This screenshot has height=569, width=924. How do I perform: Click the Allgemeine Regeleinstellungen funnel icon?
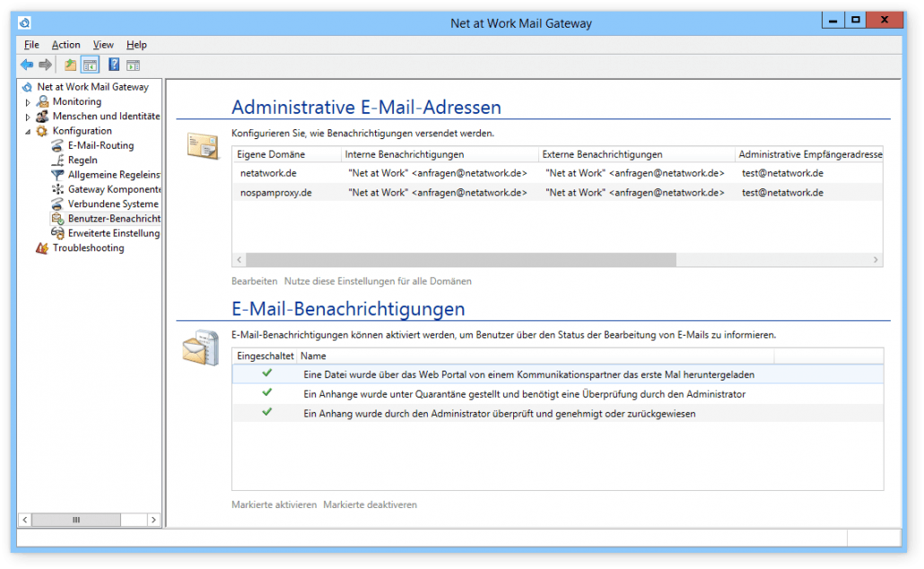click(x=57, y=174)
